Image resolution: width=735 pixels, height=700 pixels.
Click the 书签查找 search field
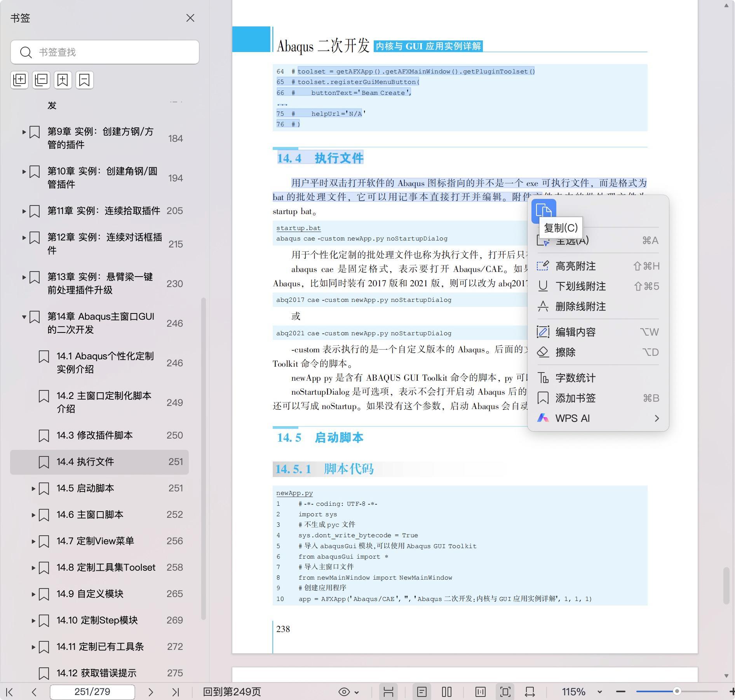pos(113,52)
